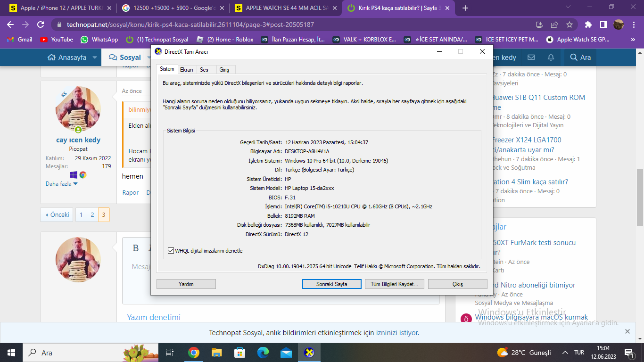Click the Chrome address bar
The image size is (644, 362).
point(297,25)
